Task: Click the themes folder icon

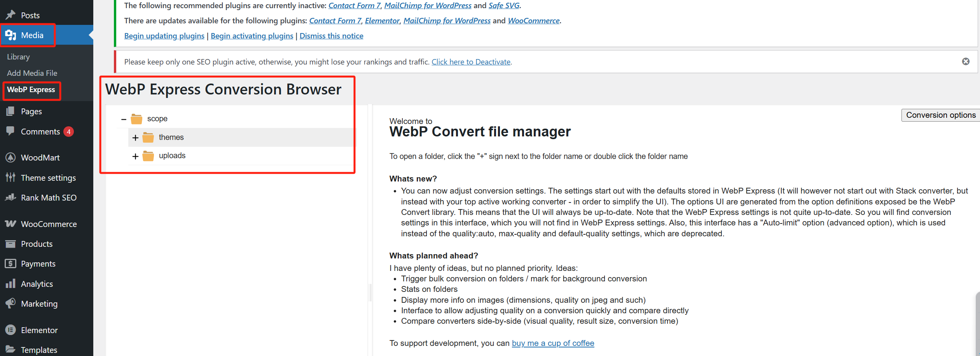Action: click(x=148, y=137)
